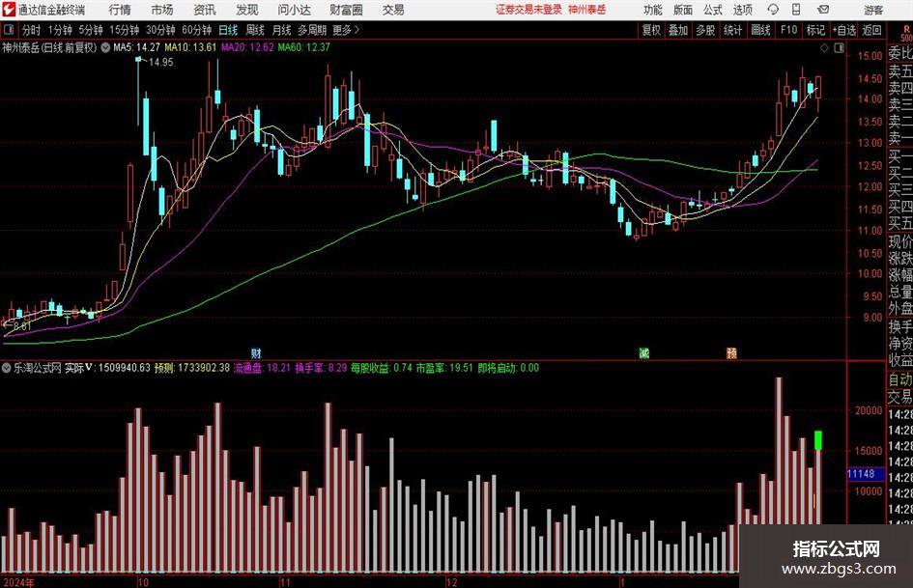Viewport: 913px width, 588px height.
Task: Click the green latest volume bar
Action: pyautogui.click(x=818, y=440)
